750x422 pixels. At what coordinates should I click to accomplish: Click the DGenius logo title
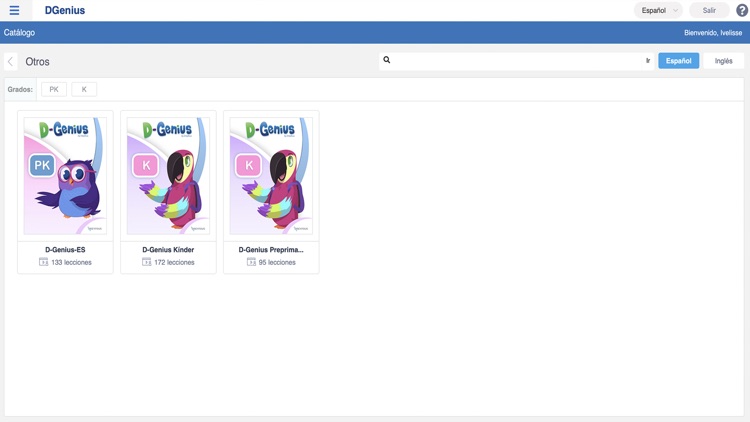65,10
